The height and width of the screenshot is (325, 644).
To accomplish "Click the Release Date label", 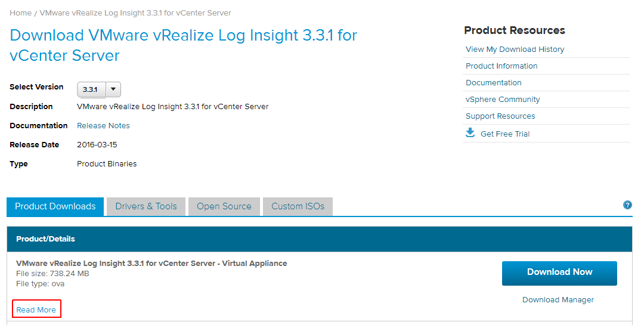I will [x=34, y=145].
